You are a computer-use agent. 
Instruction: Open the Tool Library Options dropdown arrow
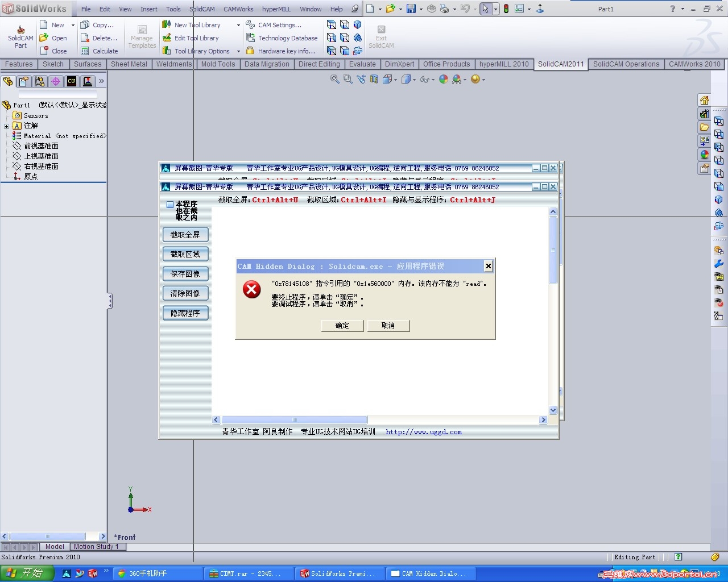tap(238, 51)
